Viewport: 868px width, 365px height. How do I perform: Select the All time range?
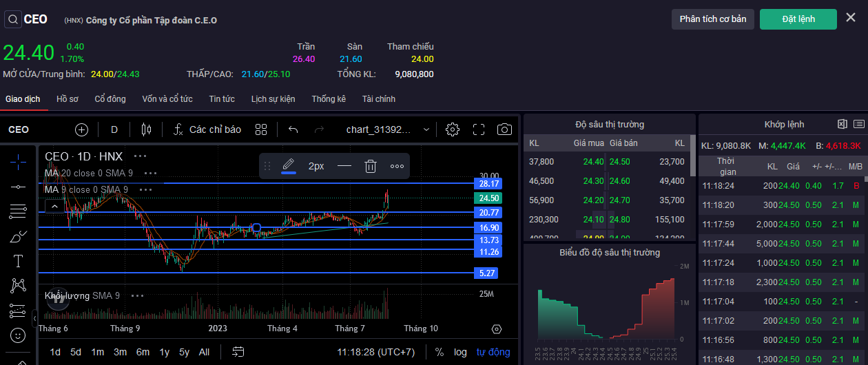204,352
